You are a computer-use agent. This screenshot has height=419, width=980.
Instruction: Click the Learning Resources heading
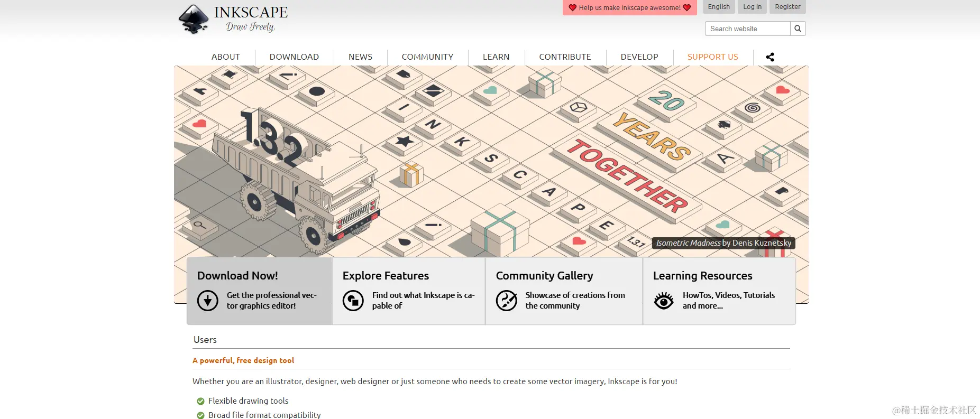[702, 276]
